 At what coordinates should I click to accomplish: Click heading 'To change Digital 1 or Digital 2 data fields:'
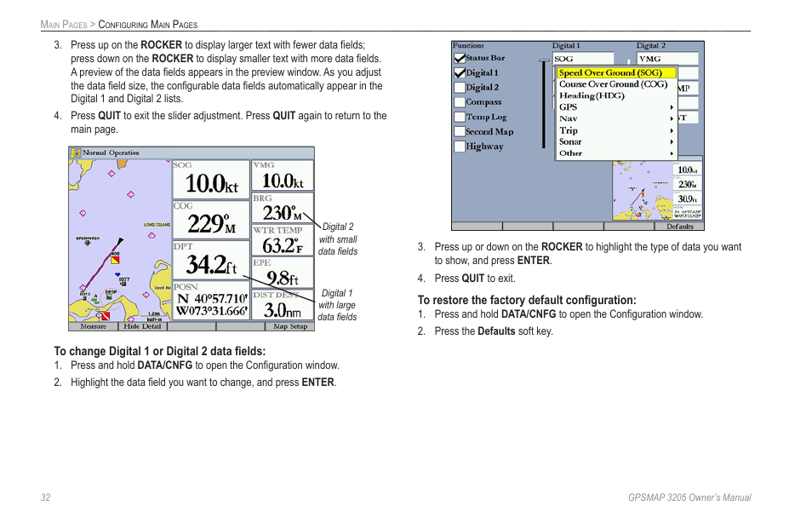(159, 351)
